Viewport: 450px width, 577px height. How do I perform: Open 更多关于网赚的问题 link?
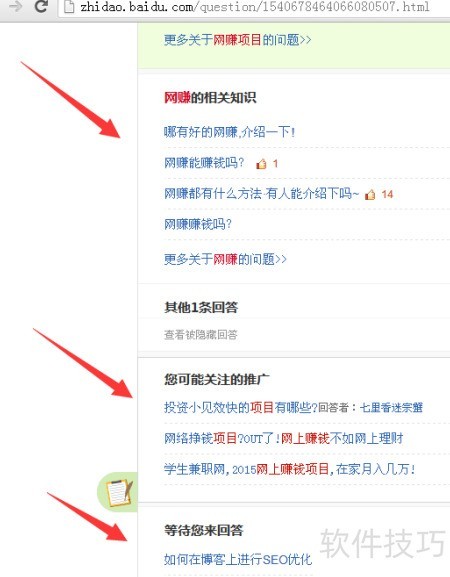(225, 259)
